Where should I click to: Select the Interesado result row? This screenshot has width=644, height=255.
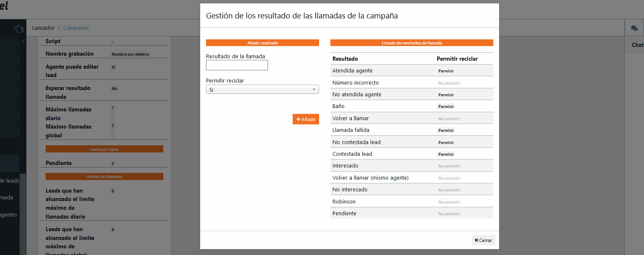345,166
